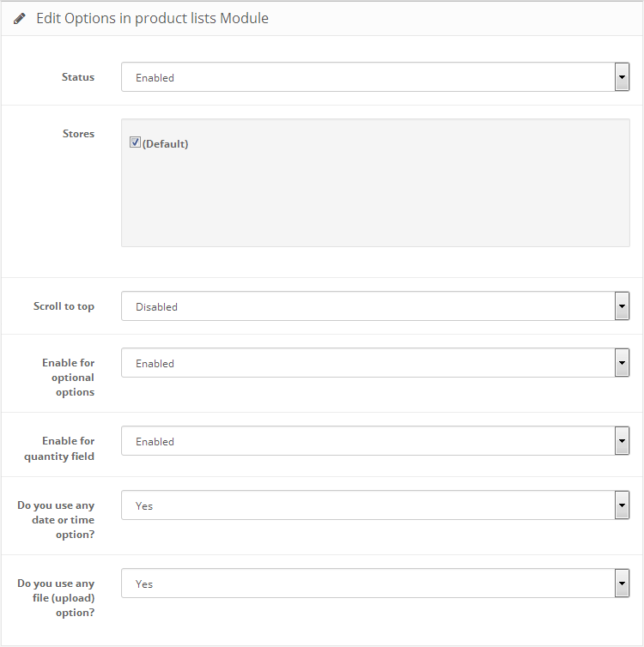Click the quantity field Enabled select box
Screen dimensions: 644x647
pyautogui.click(x=375, y=441)
